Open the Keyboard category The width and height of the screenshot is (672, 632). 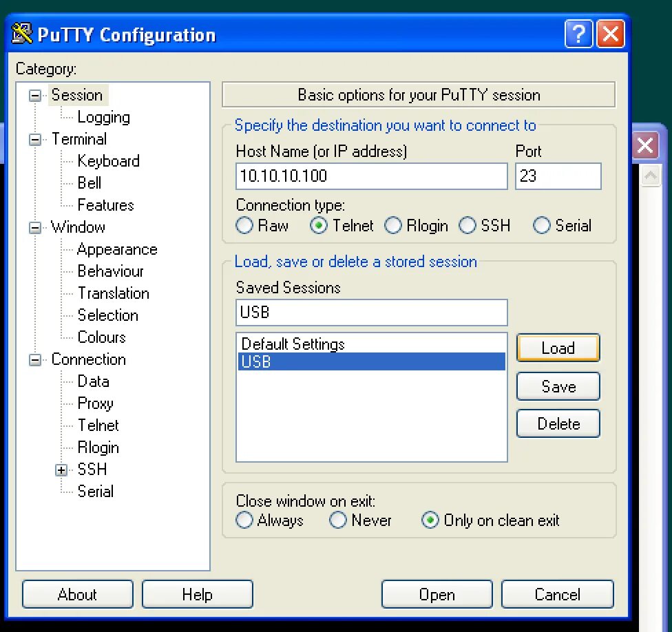[x=108, y=161]
